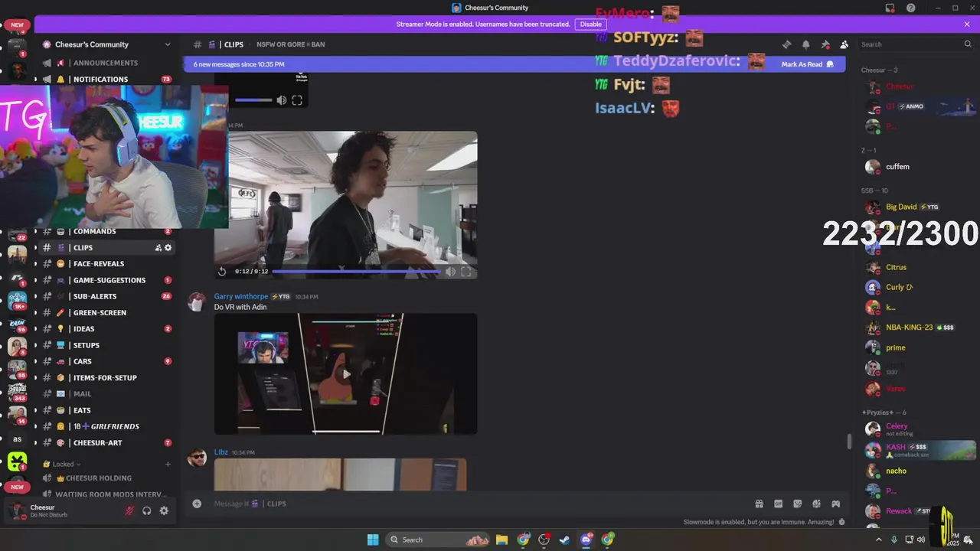The width and height of the screenshot is (980, 551).
Task: Toggle the member list icon
Action: pyautogui.click(x=844, y=44)
